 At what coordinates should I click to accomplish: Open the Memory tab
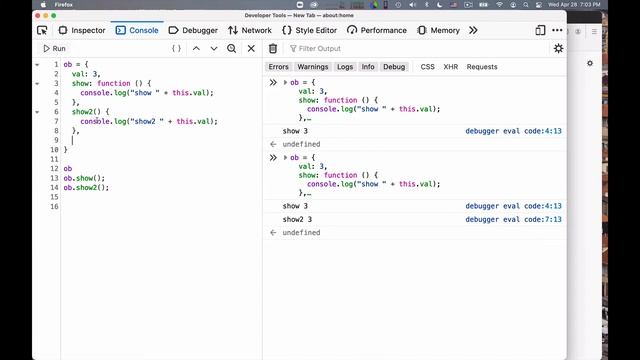tap(438, 30)
